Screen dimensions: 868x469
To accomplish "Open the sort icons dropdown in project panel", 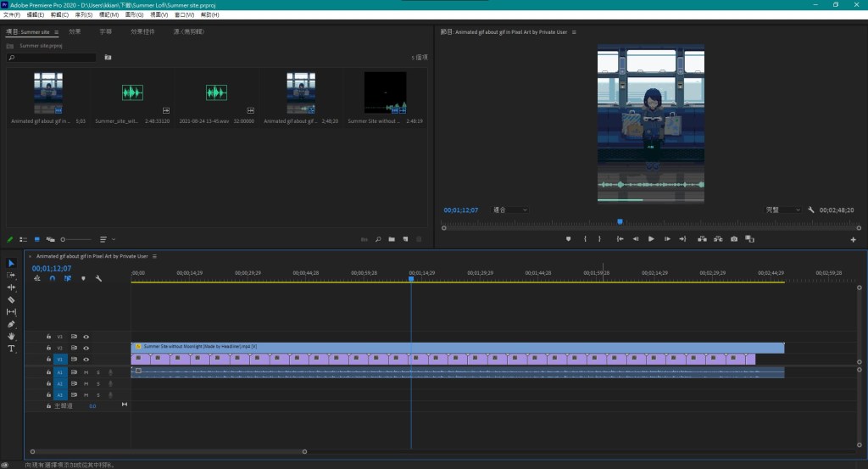I will pos(108,239).
